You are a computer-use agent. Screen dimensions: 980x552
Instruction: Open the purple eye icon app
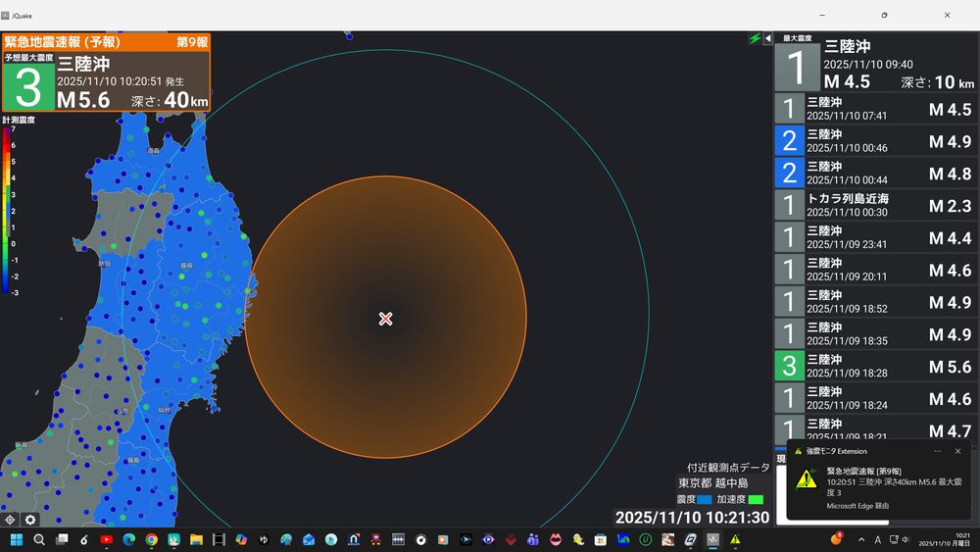pos(488,539)
